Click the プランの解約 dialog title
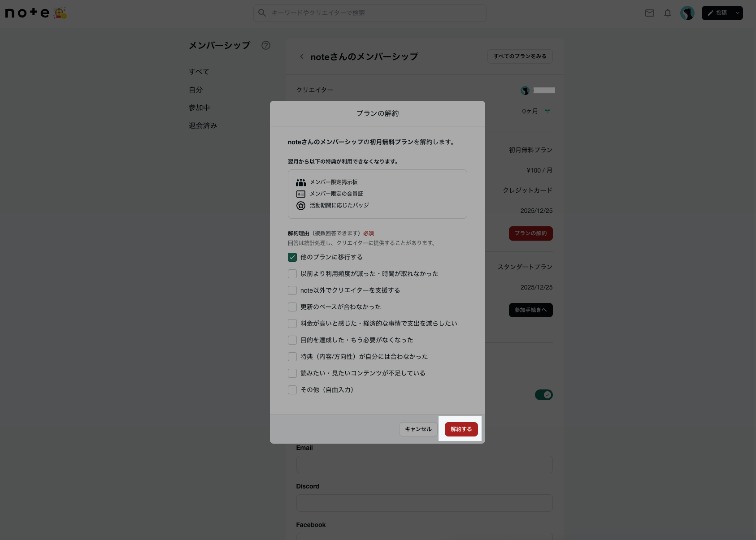This screenshot has width=756, height=540. coord(378,113)
